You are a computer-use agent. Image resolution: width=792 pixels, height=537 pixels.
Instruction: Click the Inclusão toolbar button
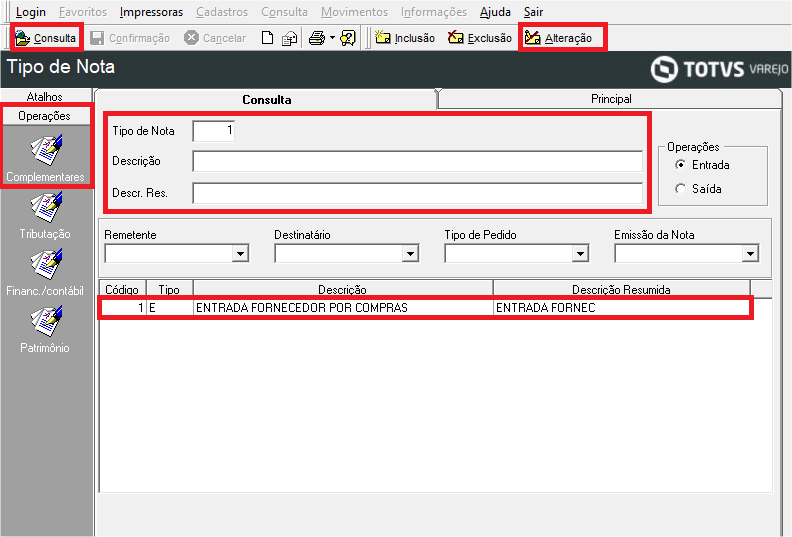(405, 38)
